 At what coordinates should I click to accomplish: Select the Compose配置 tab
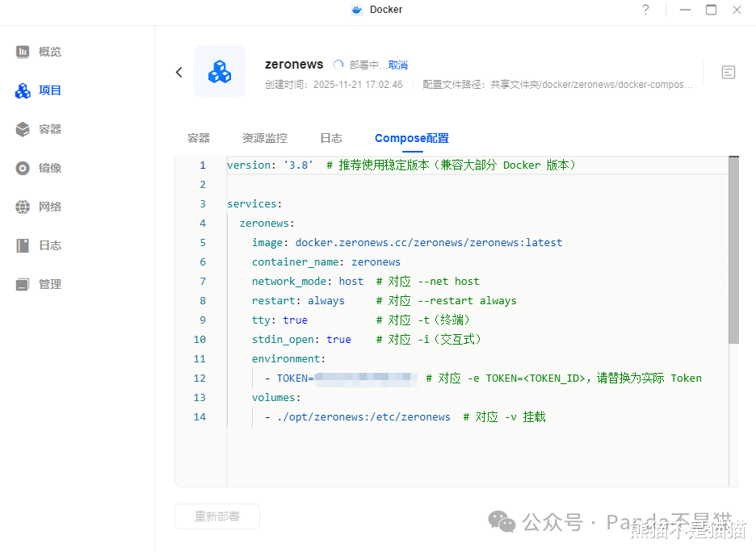412,138
